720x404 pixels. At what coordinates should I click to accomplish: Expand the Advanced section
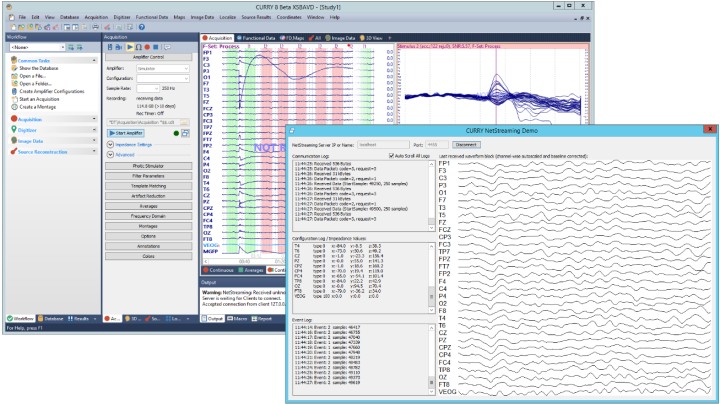coord(110,155)
